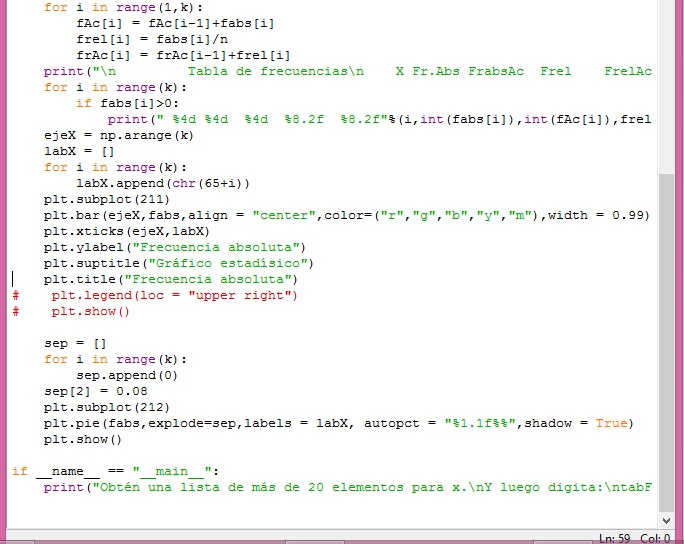Click the line "plt.subplot(211)"
Screen dimensions: 684x544
pos(106,199)
